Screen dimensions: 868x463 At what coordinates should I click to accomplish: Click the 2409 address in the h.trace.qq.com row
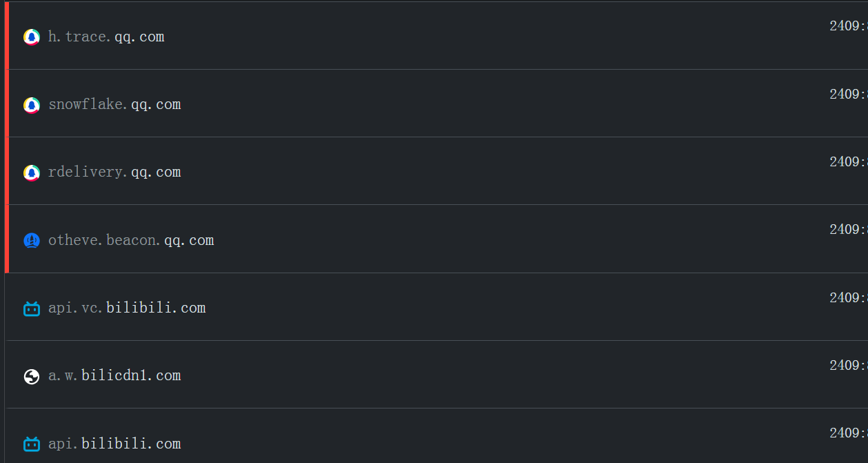point(847,26)
